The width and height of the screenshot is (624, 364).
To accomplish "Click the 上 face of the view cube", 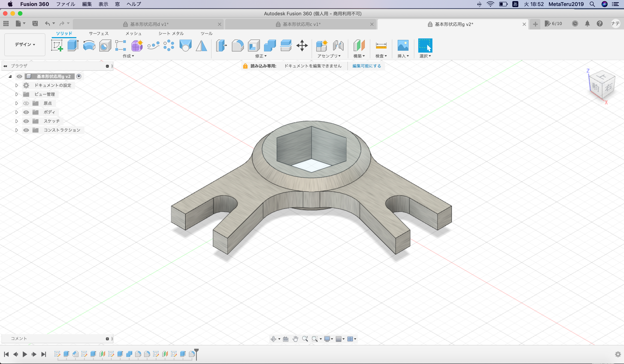I will point(602,77).
